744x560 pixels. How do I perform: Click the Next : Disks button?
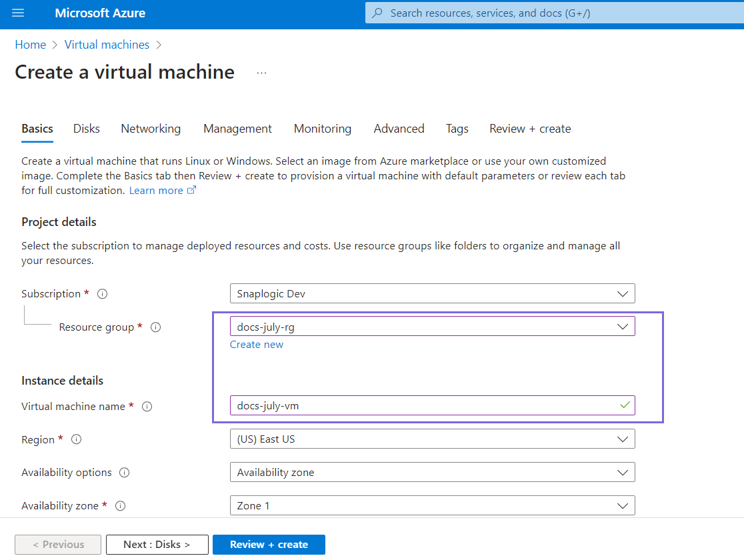pos(157,545)
